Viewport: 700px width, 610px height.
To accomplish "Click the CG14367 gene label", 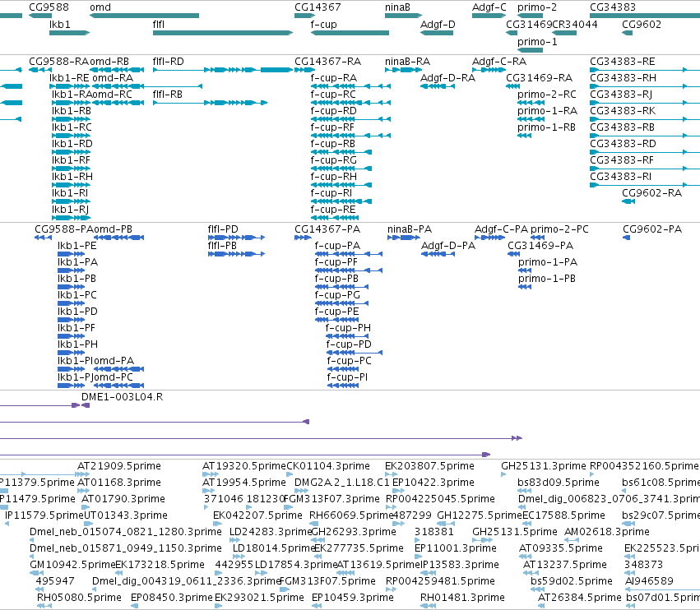I will pyautogui.click(x=318, y=7).
